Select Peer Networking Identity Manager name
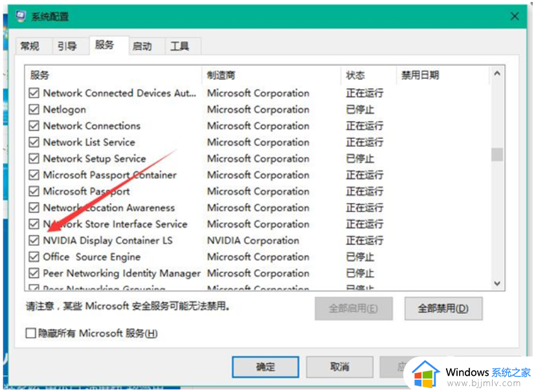This screenshot has width=534, height=392. (122, 273)
